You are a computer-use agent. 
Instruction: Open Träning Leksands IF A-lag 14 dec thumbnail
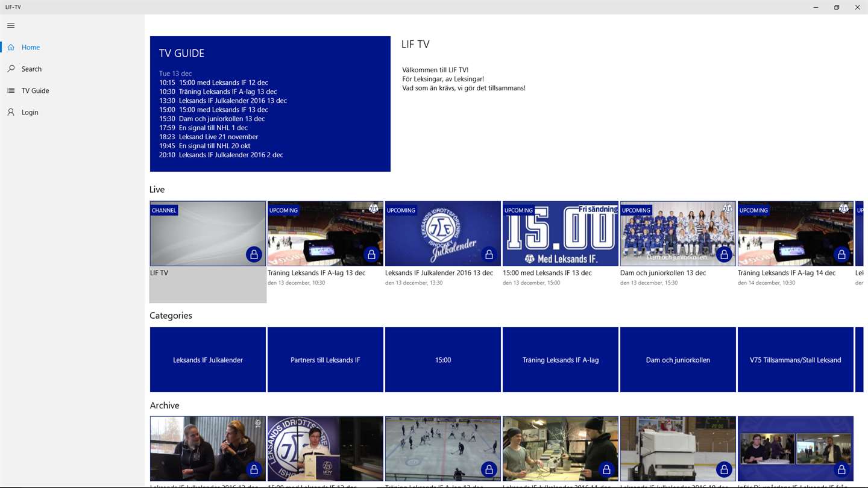pyautogui.click(x=796, y=234)
